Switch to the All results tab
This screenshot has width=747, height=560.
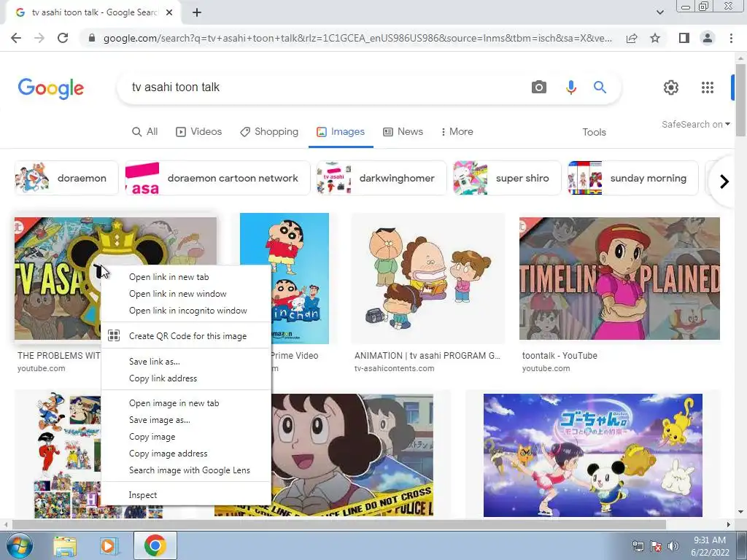145,131
